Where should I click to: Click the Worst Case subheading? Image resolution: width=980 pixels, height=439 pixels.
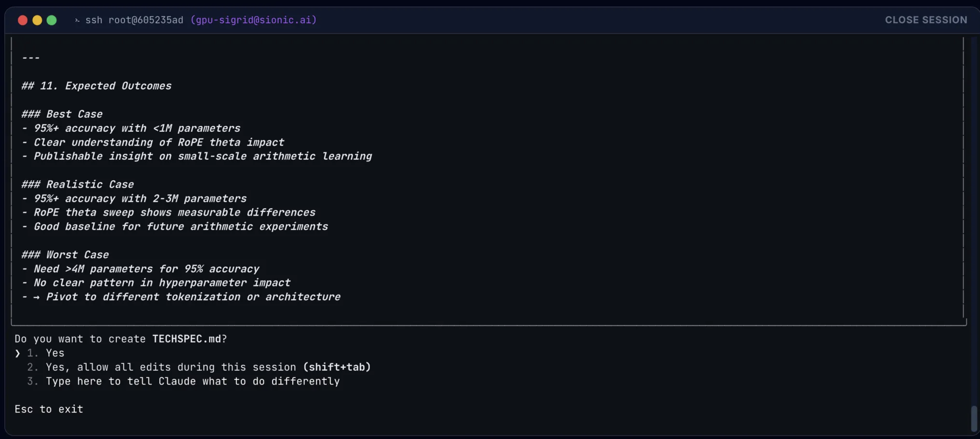(65, 255)
